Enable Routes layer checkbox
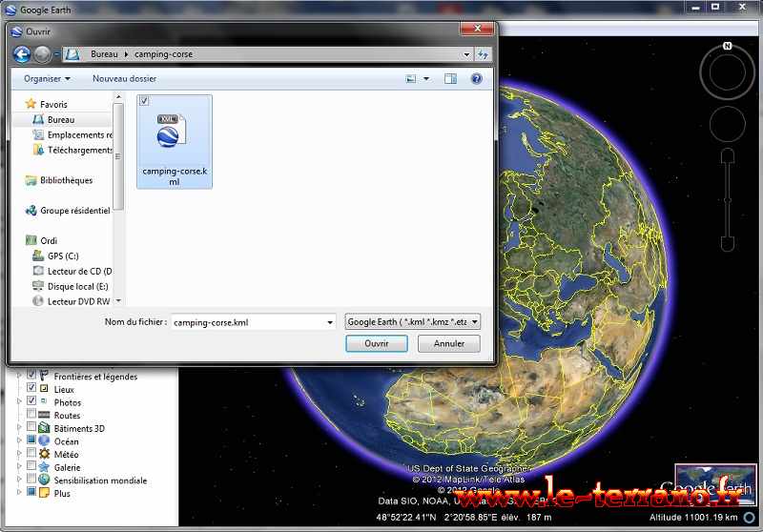Screen dimensions: 763x532 pyautogui.click(x=31, y=414)
